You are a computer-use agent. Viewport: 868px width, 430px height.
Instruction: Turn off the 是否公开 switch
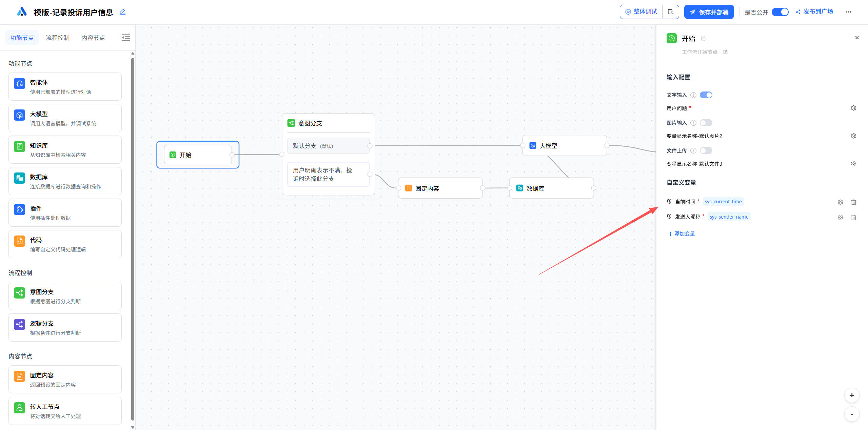click(x=780, y=12)
